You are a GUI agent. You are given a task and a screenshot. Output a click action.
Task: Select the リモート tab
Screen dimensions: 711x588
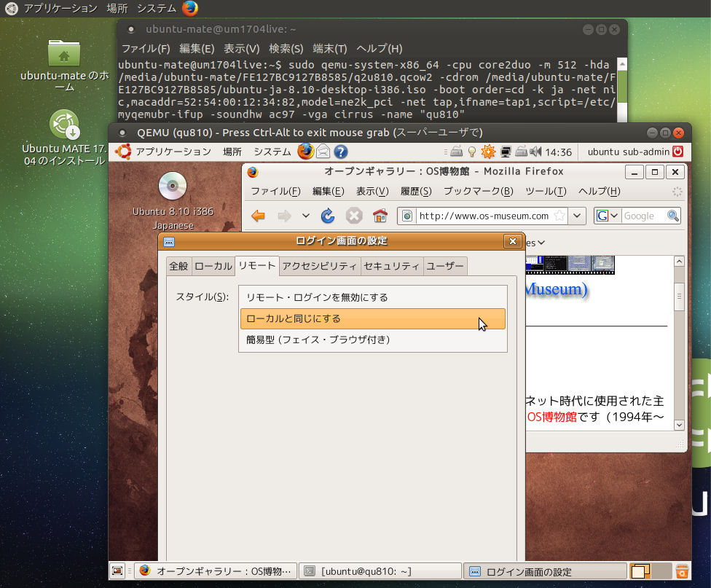(x=257, y=265)
